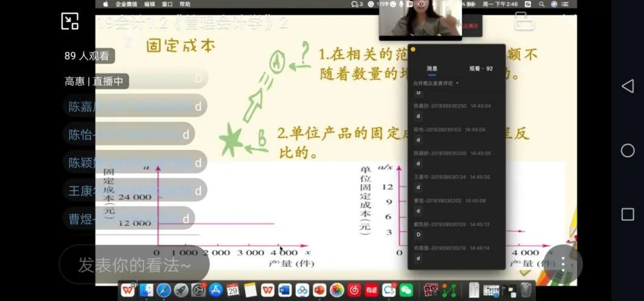Screen dimensions: 644x301
Task: Open the 窗口 menu in menu bar
Action: [x=167, y=4]
